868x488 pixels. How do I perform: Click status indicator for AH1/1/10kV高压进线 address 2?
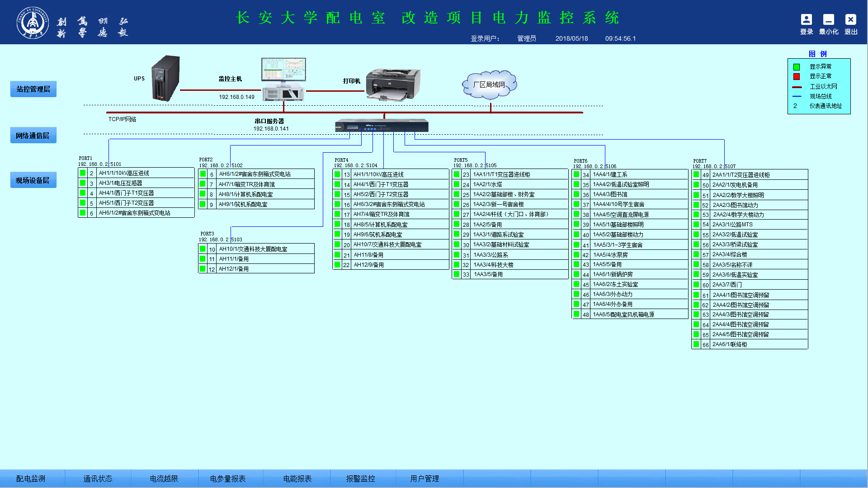tap(83, 173)
